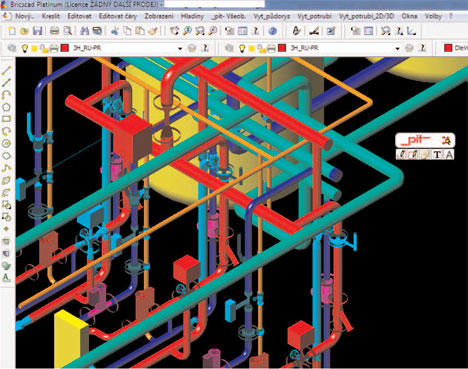Click the Cut scissors icon

tap(115, 31)
